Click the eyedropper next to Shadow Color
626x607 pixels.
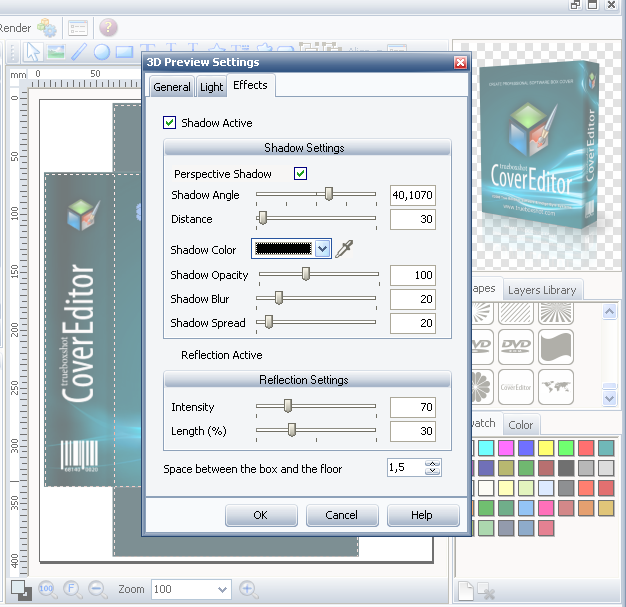click(344, 249)
